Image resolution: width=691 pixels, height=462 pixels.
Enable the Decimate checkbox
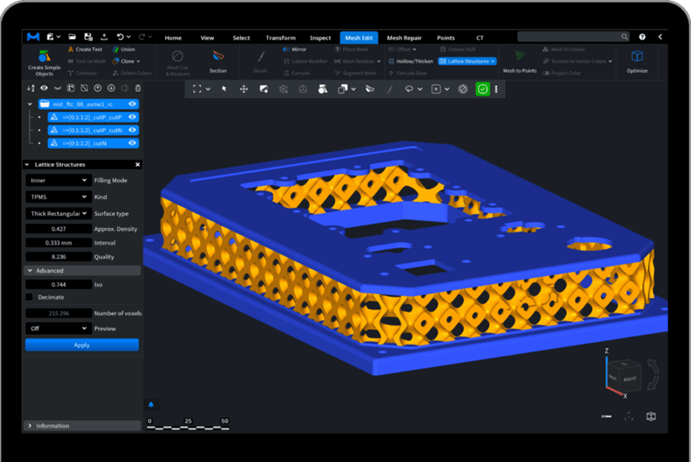tap(31, 297)
